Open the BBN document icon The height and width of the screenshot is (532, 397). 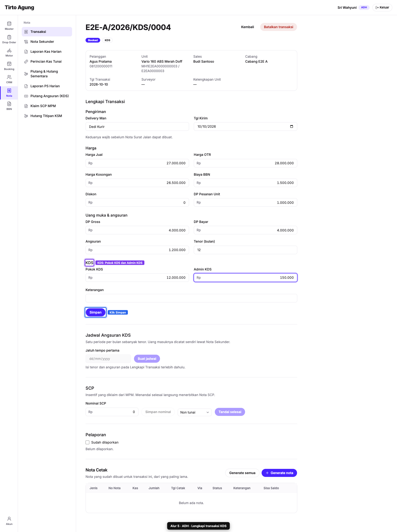[9, 104]
